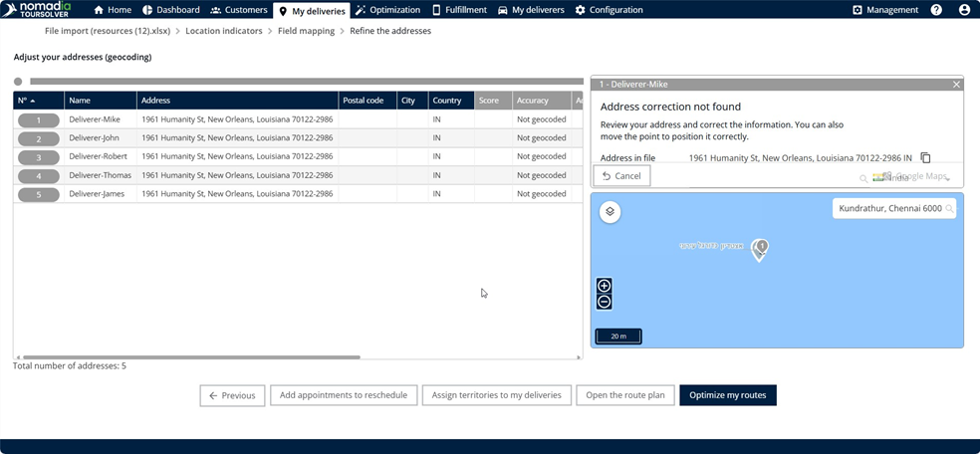Click the Optimize my routes button

point(727,395)
